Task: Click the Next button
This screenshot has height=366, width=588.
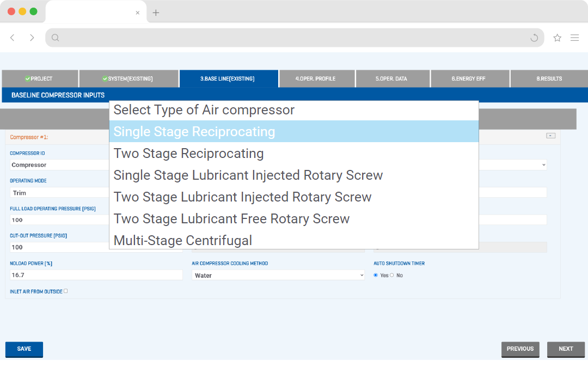Action: [x=565, y=349]
